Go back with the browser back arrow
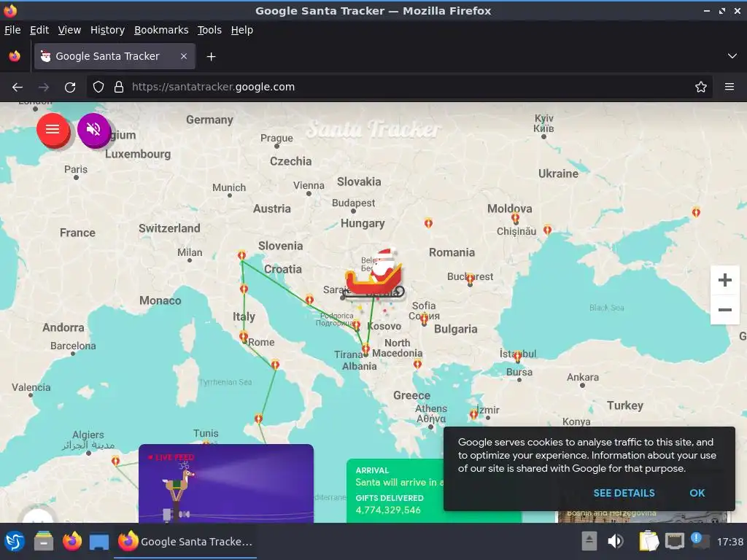This screenshot has width=747, height=560. point(18,87)
